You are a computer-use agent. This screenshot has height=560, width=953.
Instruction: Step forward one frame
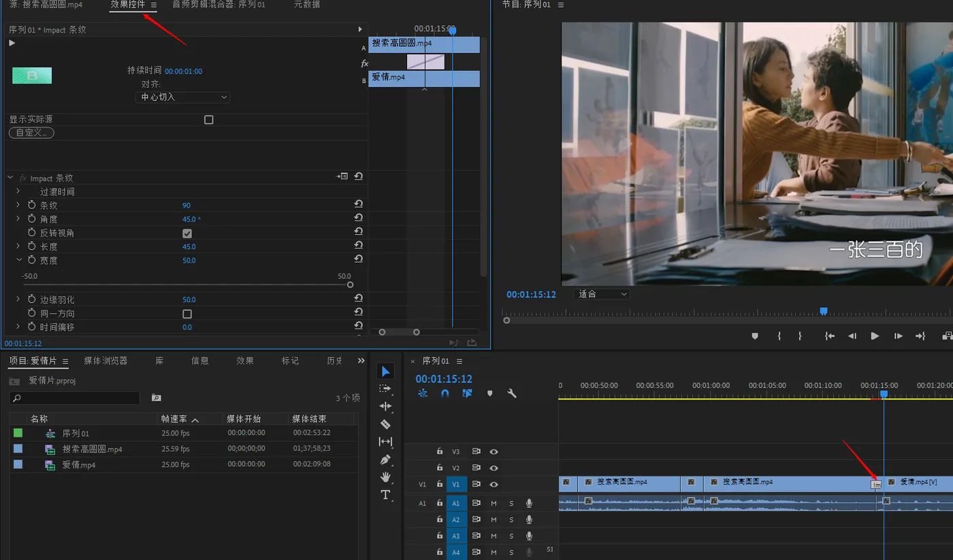tap(898, 335)
